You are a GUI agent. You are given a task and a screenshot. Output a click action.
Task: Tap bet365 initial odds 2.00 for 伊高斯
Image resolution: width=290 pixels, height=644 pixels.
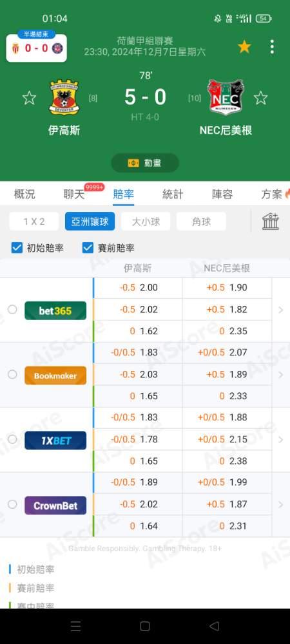pyautogui.click(x=149, y=287)
